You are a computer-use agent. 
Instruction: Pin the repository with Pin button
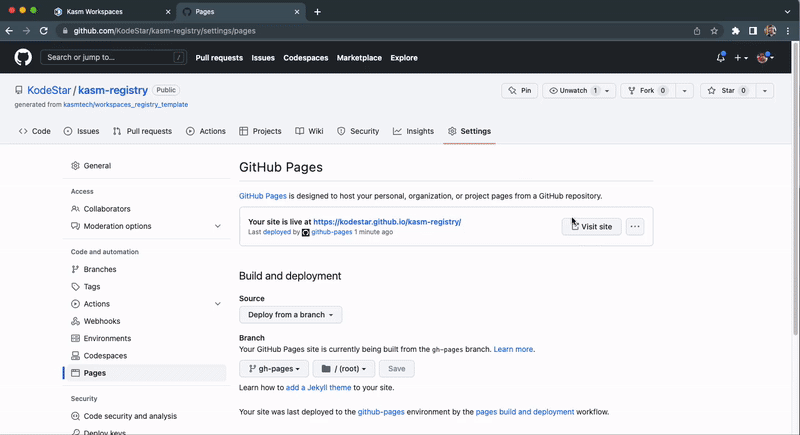tap(519, 90)
